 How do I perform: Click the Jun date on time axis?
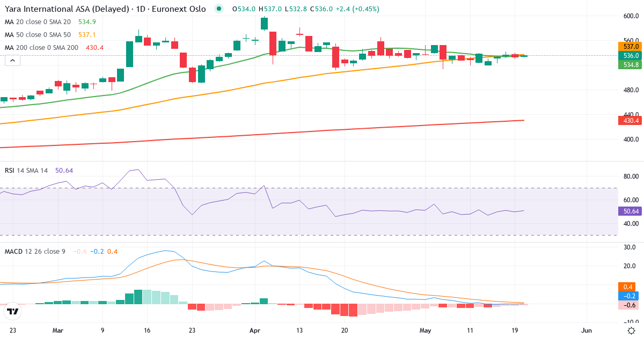587,330
